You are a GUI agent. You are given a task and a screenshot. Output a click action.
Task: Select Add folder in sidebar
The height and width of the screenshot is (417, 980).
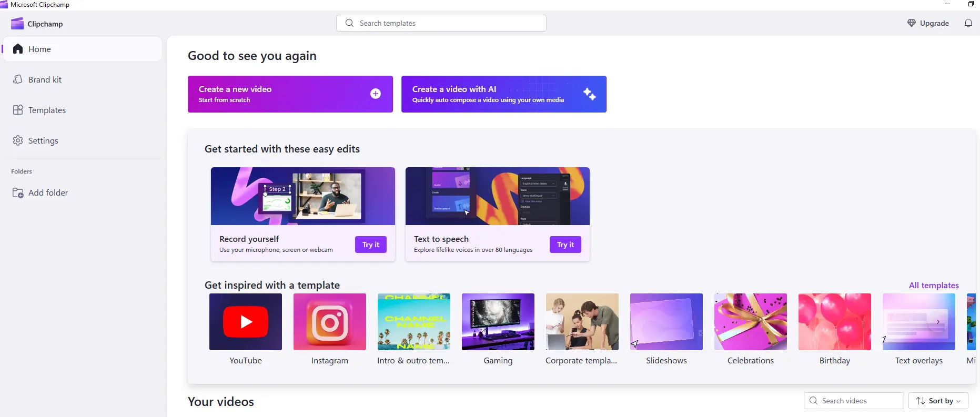point(83,193)
